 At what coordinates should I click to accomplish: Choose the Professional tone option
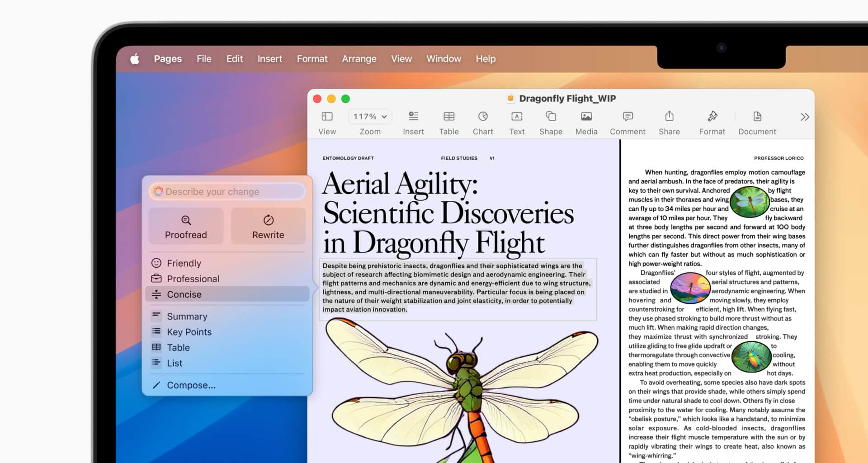(227, 279)
